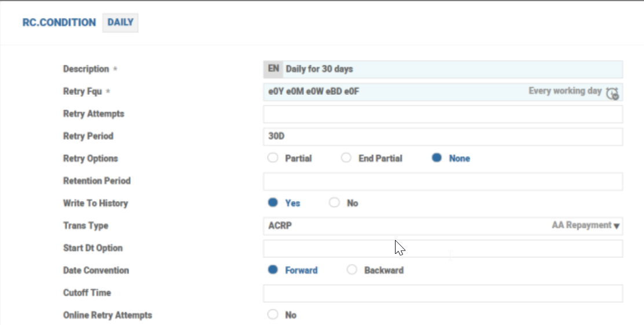Screen dimensions: 644x325
Task: Select the Partial retry option
Action: click(x=273, y=158)
